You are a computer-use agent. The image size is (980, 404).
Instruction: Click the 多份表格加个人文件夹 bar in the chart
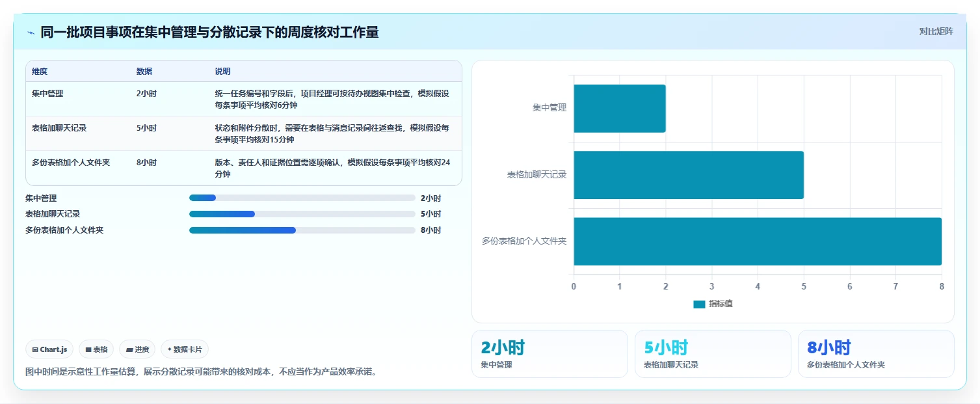tap(758, 241)
